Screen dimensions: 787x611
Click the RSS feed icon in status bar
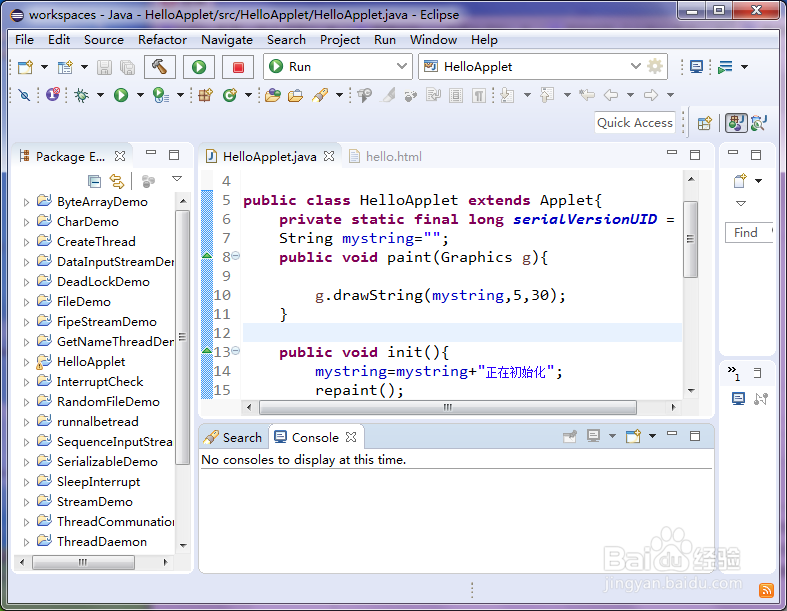[x=766, y=590]
